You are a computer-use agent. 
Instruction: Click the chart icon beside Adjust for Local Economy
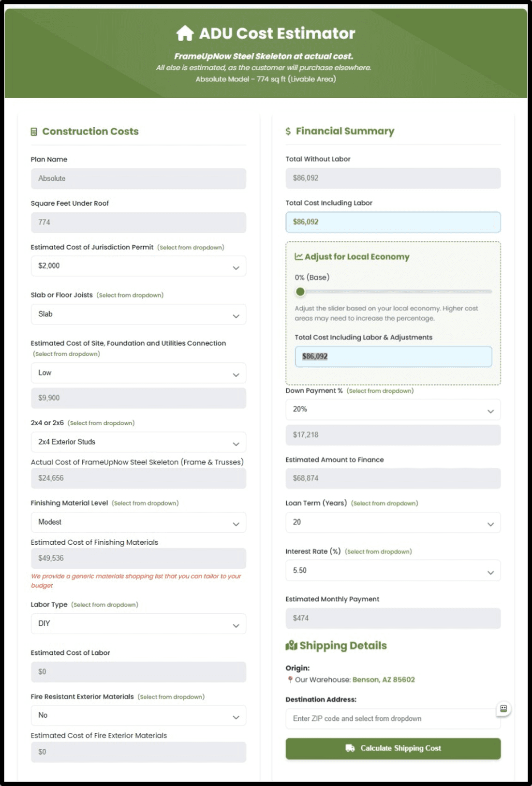[x=299, y=256]
